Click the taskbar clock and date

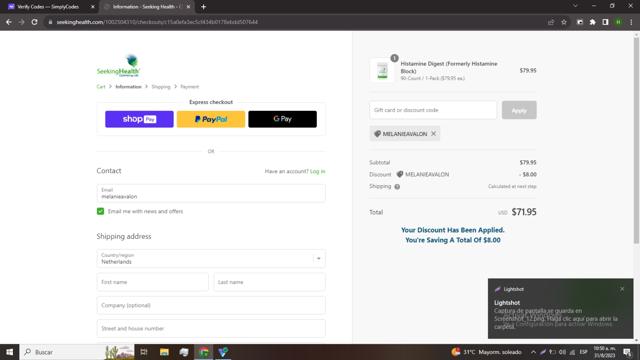click(604, 352)
